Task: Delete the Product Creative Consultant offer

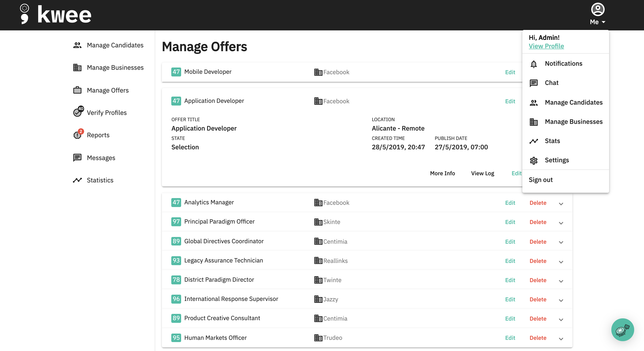Action: point(538,319)
